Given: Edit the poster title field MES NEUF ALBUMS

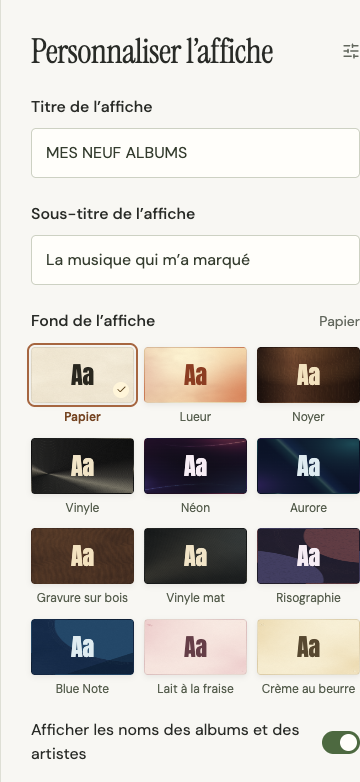Looking at the screenshot, I should pos(195,153).
